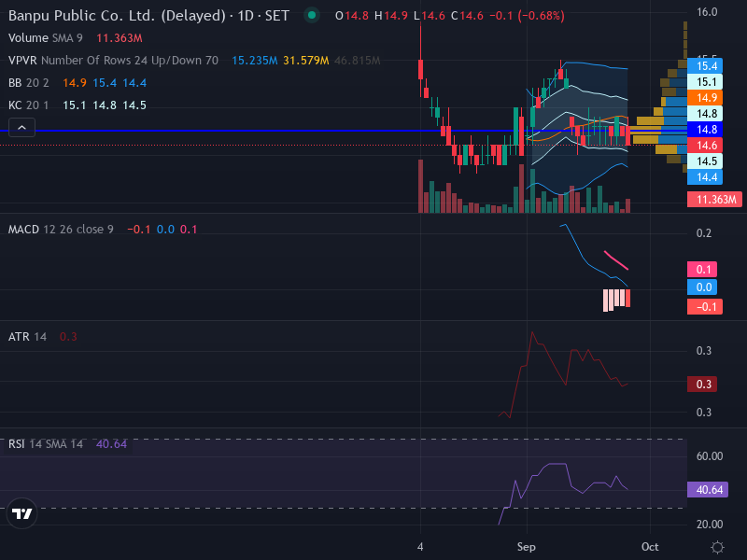Click the 4 date label on time axis

point(420,547)
